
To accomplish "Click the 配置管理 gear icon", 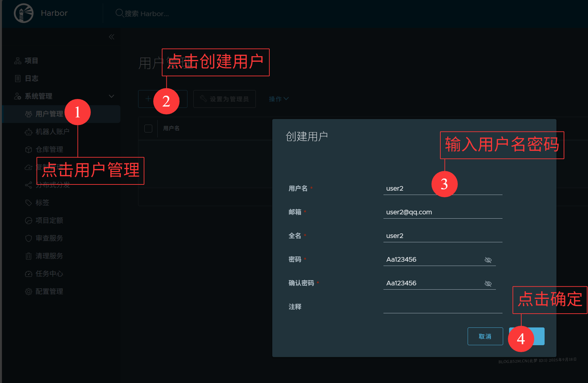I will tap(29, 291).
